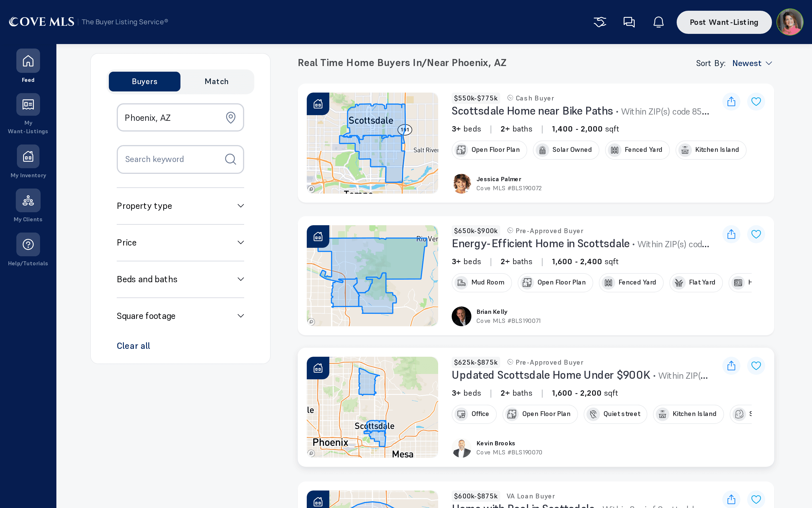Viewport: 812px width, 508px height.
Task: Click the VA Loan Buyer label
Action: tap(531, 496)
